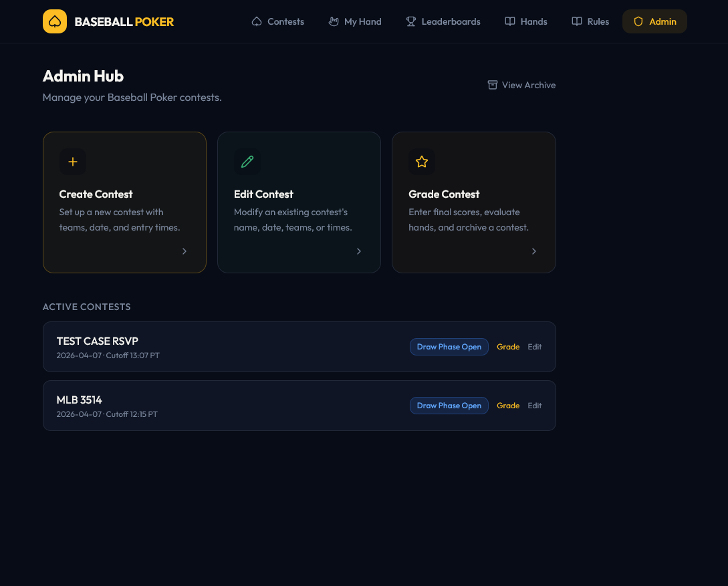728x586 pixels.
Task: Click the trophy icon beside Leaderboards
Action: click(x=411, y=21)
